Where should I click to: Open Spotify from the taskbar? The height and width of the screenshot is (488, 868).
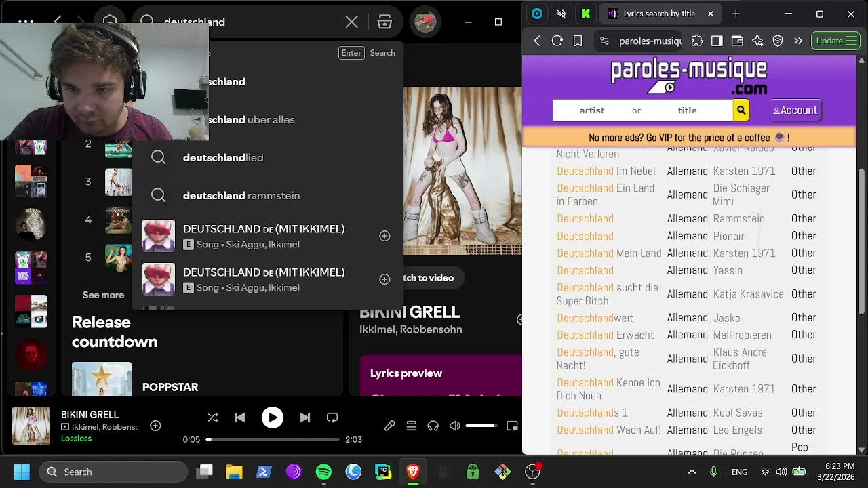323,472
